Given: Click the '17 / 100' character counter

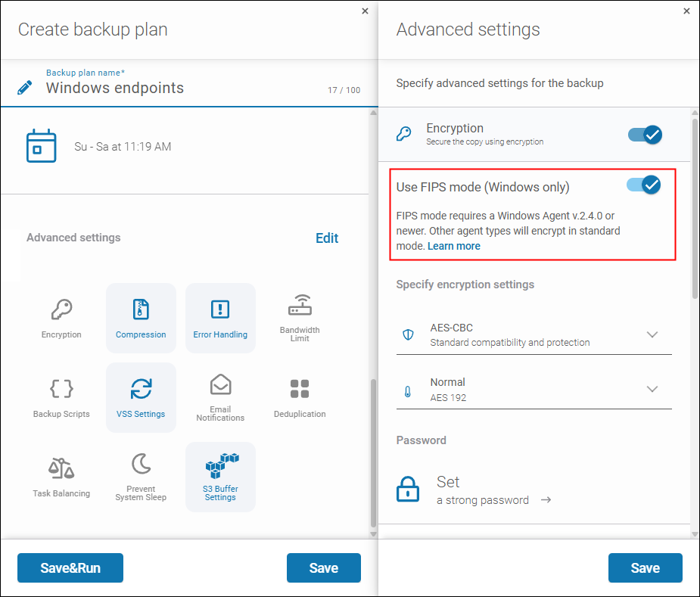Looking at the screenshot, I should click(344, 90).
